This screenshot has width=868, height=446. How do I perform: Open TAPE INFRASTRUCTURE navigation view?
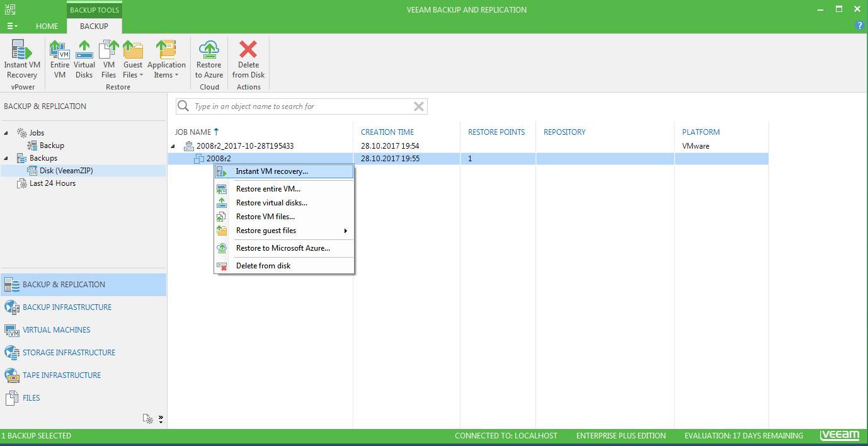(83, 375)
